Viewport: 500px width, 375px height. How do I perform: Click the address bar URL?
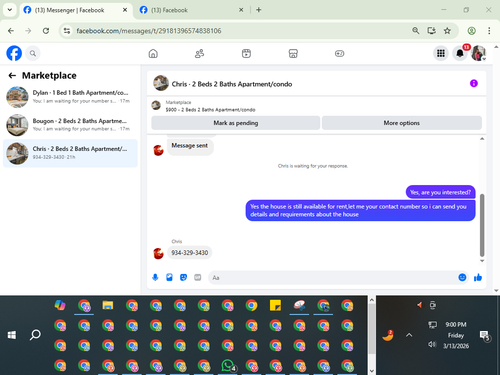149,31
